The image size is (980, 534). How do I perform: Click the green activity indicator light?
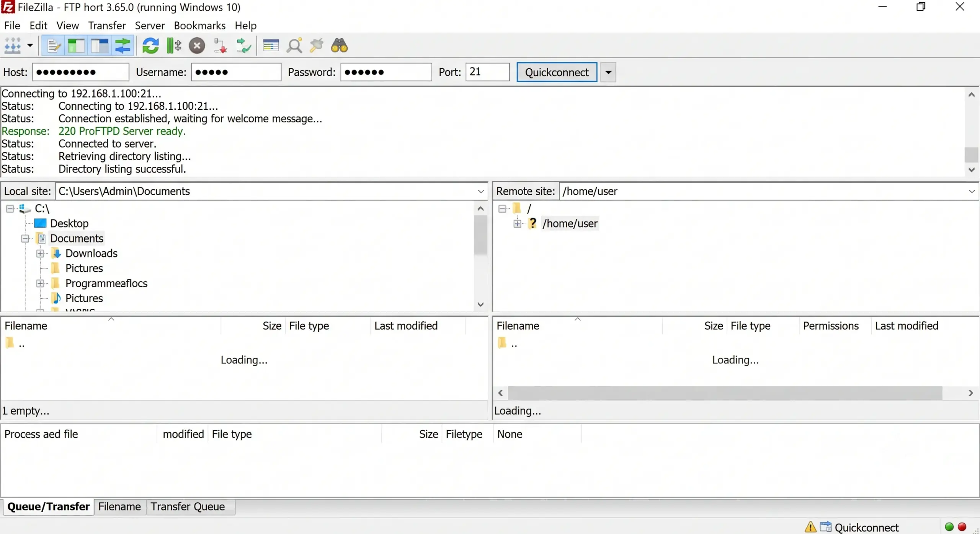pyautogui.click(x=949, y=527)
